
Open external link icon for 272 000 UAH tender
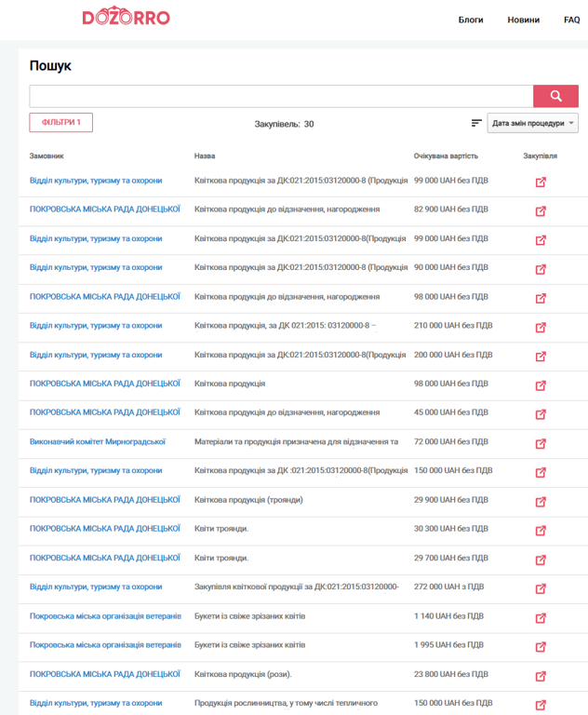tap(541, 588)
